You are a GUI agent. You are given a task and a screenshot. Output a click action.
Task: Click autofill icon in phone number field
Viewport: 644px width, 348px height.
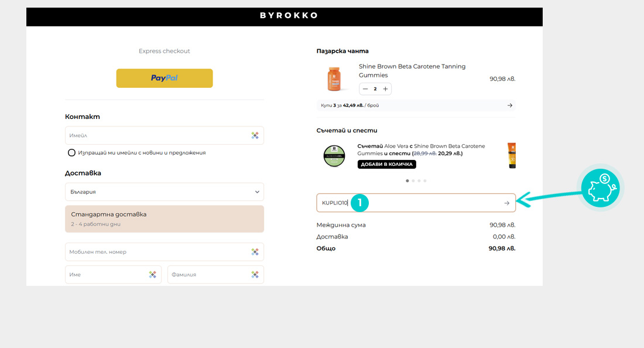tap(255, 252)
